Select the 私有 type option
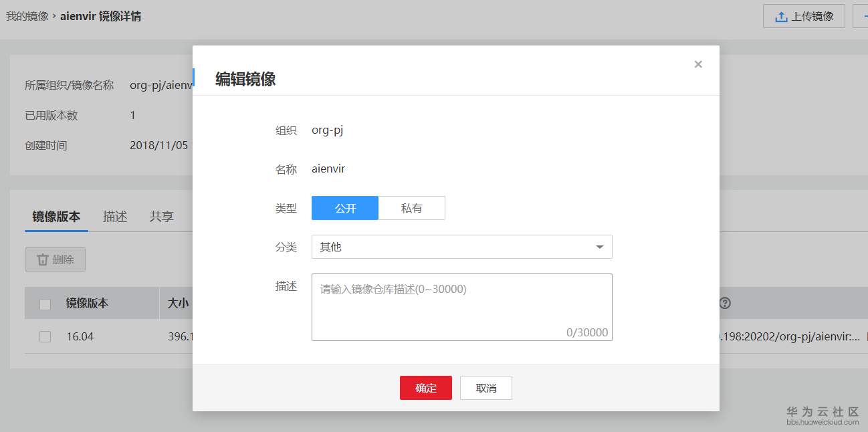This screenshot has width=868, height=432. click(413, 208)
